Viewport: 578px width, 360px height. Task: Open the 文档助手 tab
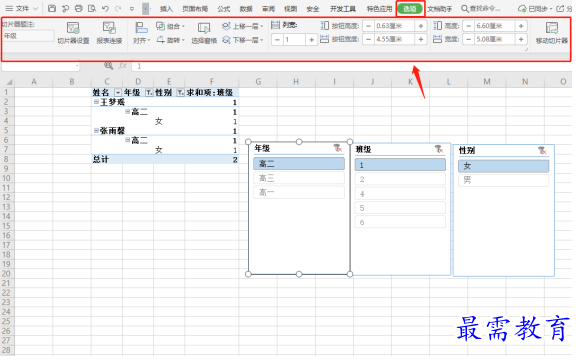click(x=440, y=9)
